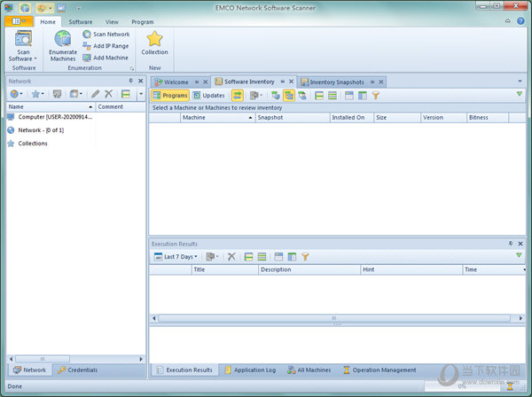Open Application Log bottom tab
This screenshot has height=397, width=532.
250,370
